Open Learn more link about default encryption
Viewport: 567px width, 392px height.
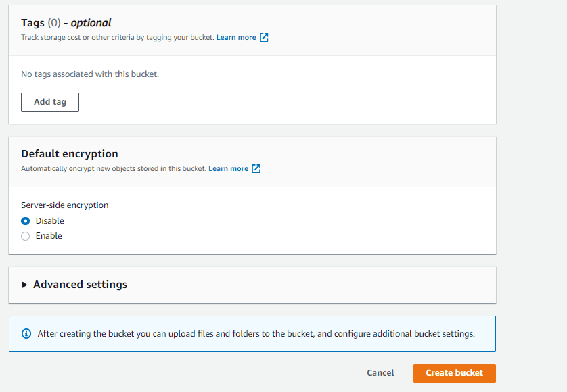(x=228, y=169)
